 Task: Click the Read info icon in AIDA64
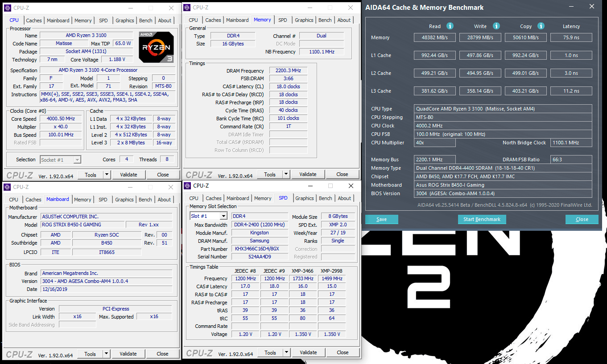point(450,26)
